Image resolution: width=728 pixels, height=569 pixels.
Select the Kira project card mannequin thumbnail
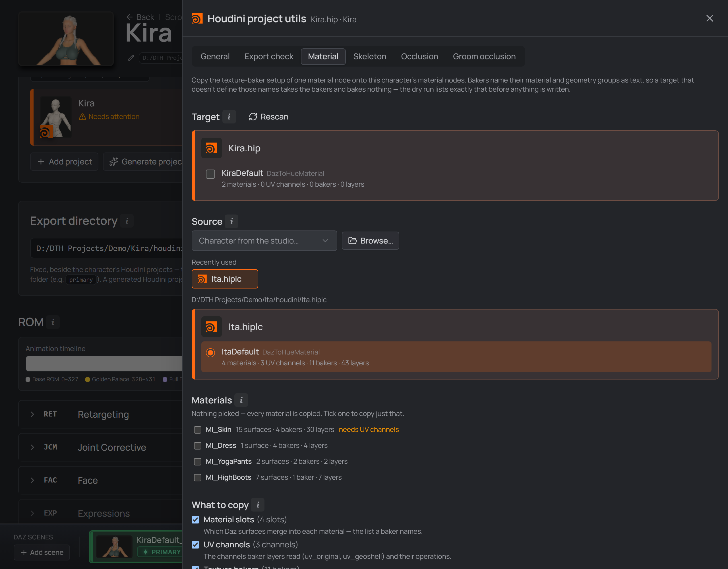click(x=55, y=117)
